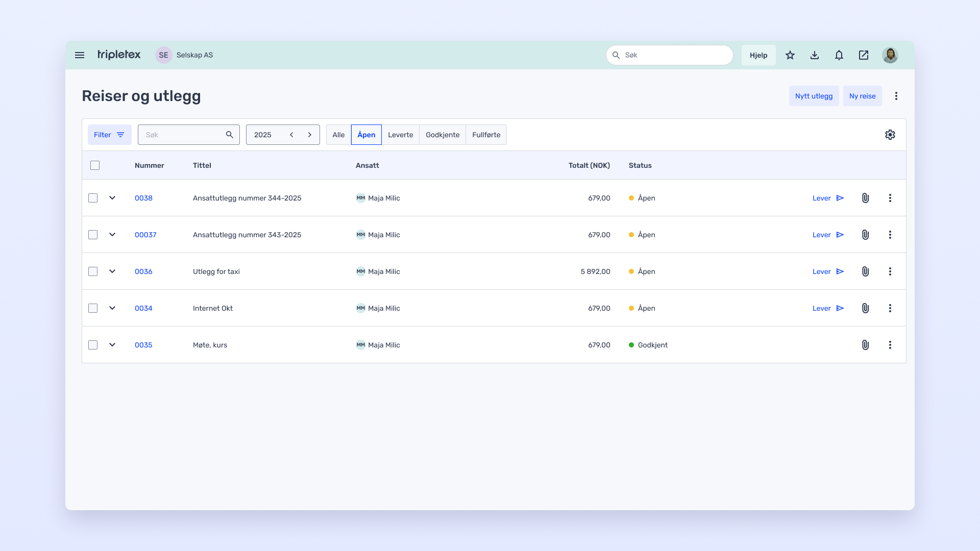Tick checkbox for Internet Okt
Viewport: 980px width, 551px height.
93,308
